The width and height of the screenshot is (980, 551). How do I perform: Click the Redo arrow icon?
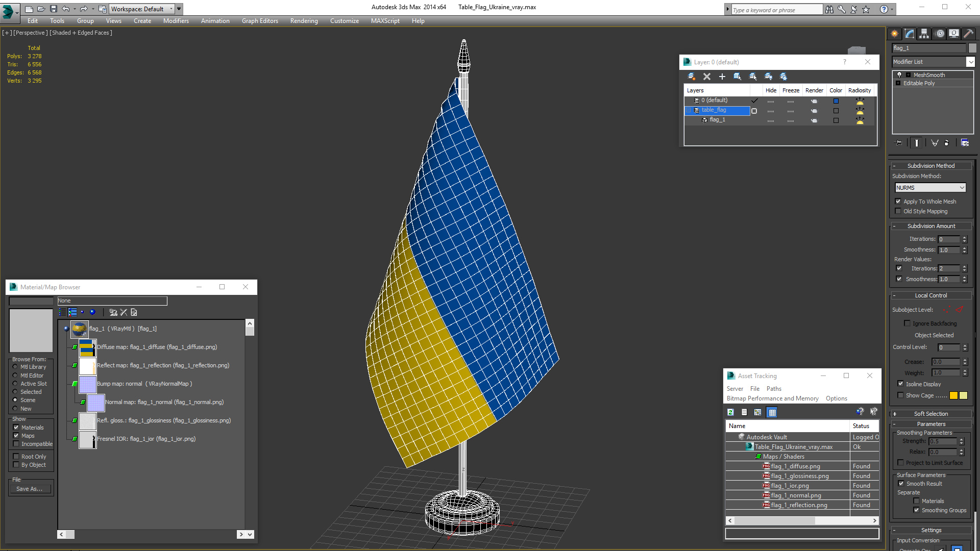click(84, 9)
